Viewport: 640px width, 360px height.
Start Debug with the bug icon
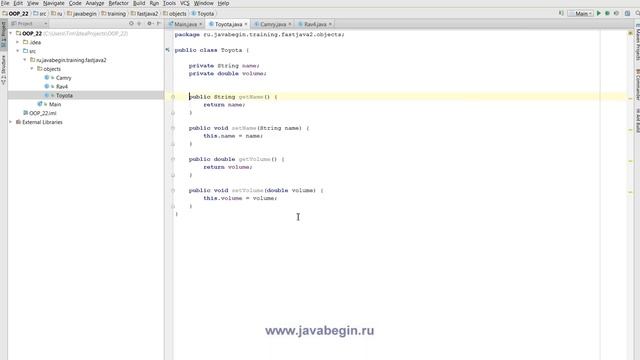(607, 13)
